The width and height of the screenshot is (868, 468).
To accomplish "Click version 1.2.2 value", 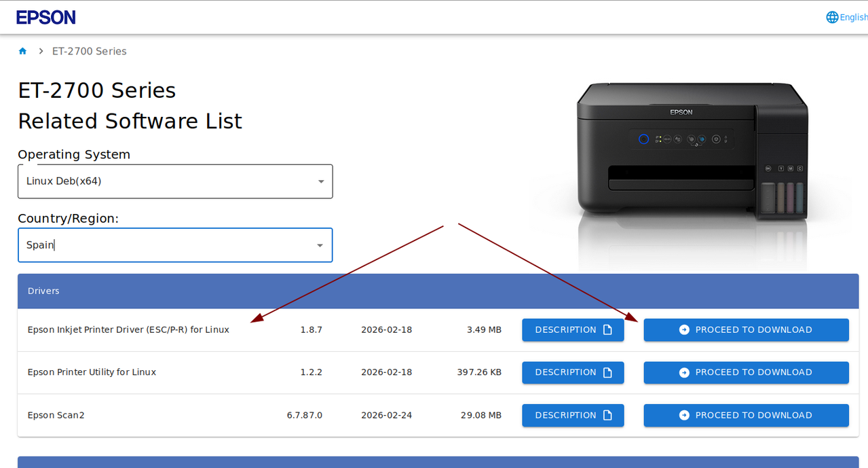I will 311,372.
